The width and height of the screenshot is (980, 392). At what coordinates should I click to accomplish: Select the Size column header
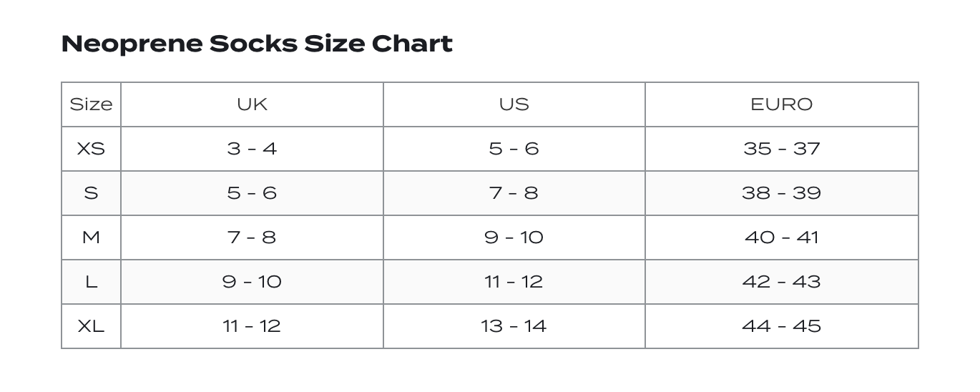click(x=91, y=104)
